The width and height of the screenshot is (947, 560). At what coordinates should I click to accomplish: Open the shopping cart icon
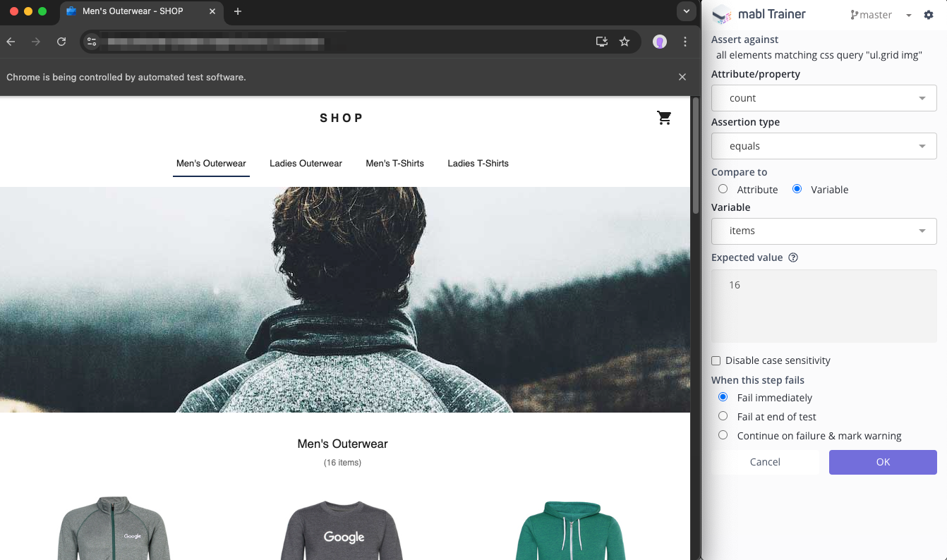pyautogui.click(x=664, y=118)
